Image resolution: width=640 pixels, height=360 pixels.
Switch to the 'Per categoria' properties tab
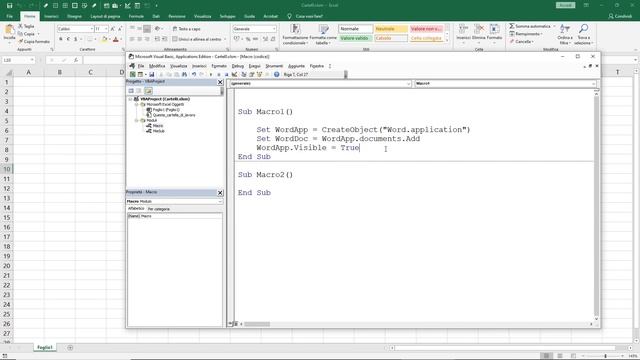(x=158, y=209)
